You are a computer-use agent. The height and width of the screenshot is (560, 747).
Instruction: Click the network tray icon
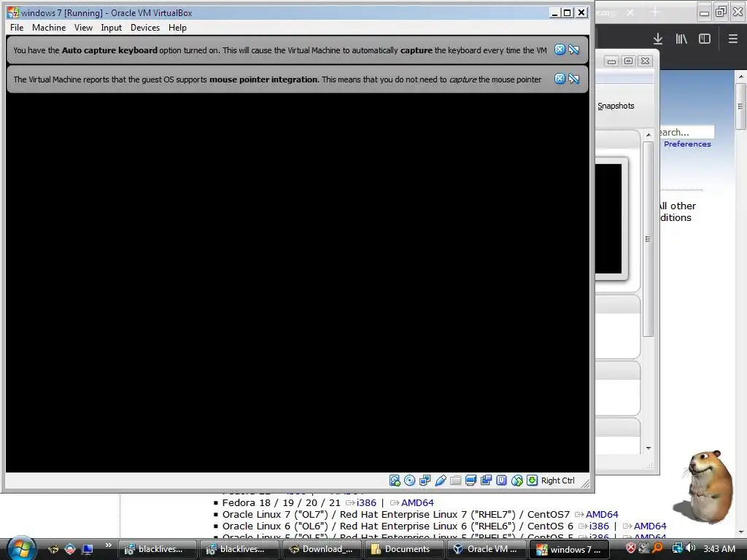point(677,548)
